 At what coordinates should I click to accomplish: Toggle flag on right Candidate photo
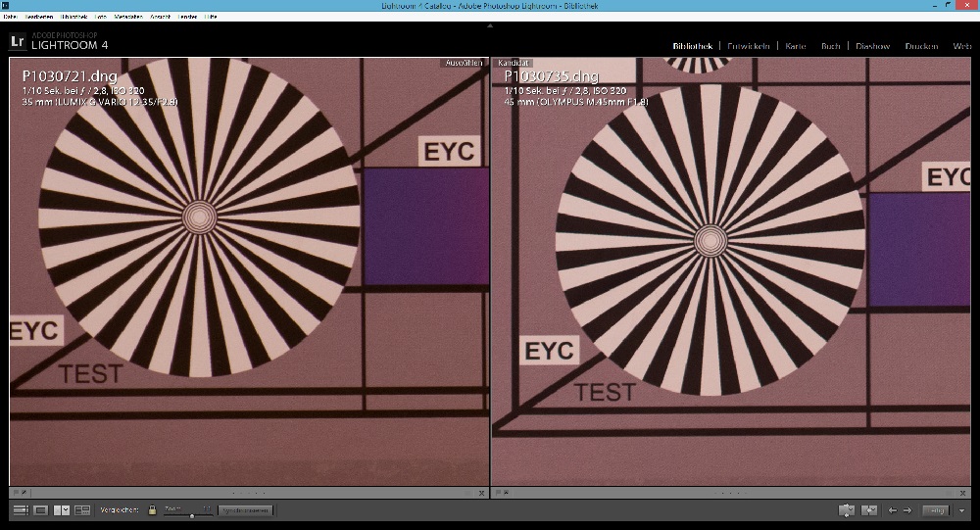[499, 493]
